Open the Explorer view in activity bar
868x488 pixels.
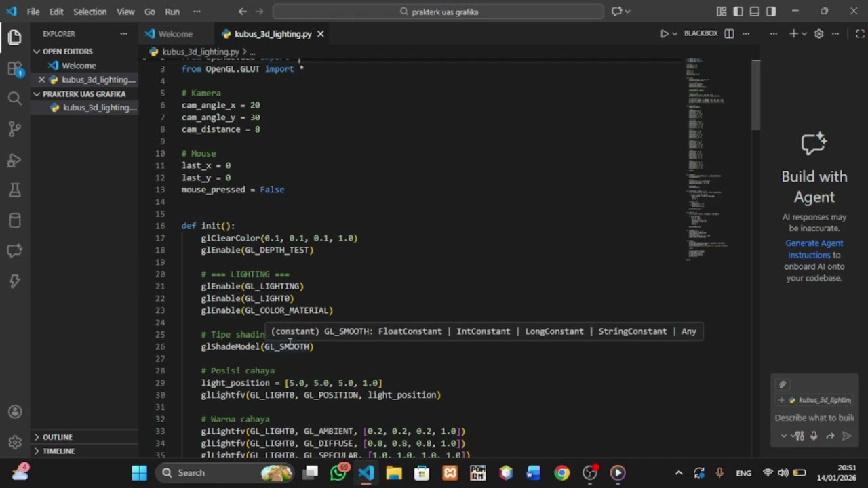tap(15, 37)
